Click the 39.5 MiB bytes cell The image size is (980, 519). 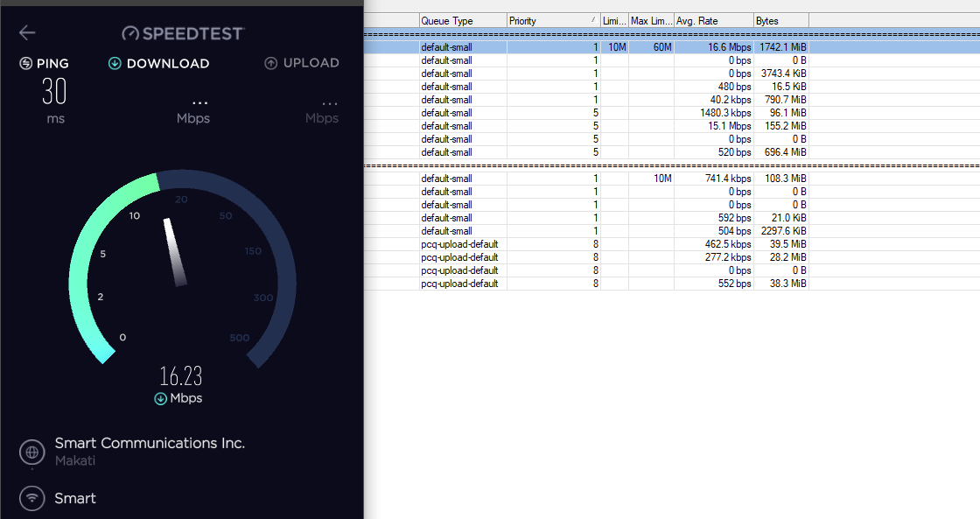click(x=781, y=244)
